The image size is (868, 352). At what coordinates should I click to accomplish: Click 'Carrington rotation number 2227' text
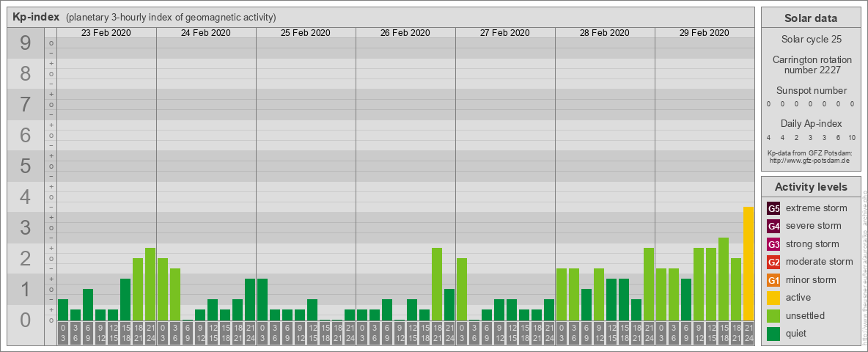[812, 65]
